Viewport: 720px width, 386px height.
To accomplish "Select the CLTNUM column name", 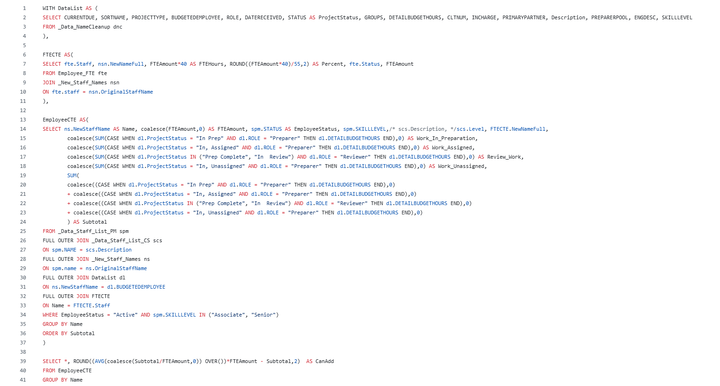I will pyautogui.click(x=456, y=17).
